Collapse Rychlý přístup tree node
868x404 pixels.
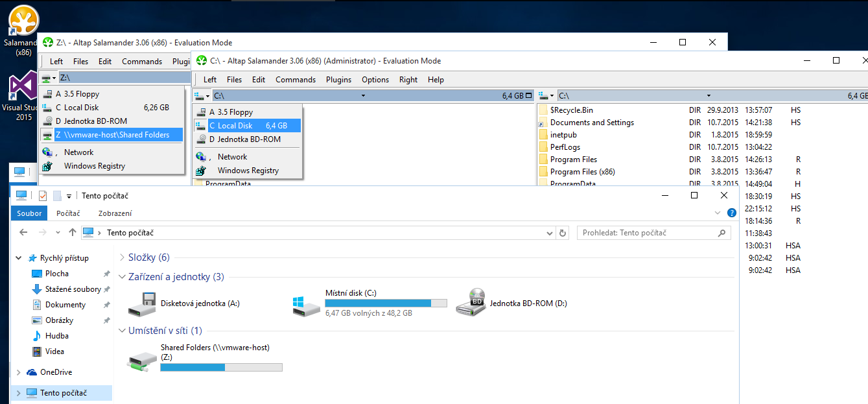[19, 258]
